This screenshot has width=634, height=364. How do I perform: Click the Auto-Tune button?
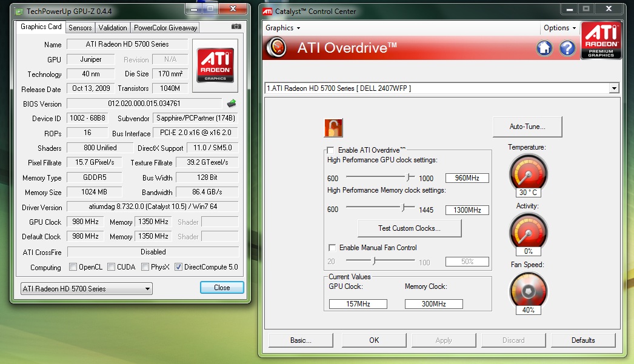click(527, 127)
